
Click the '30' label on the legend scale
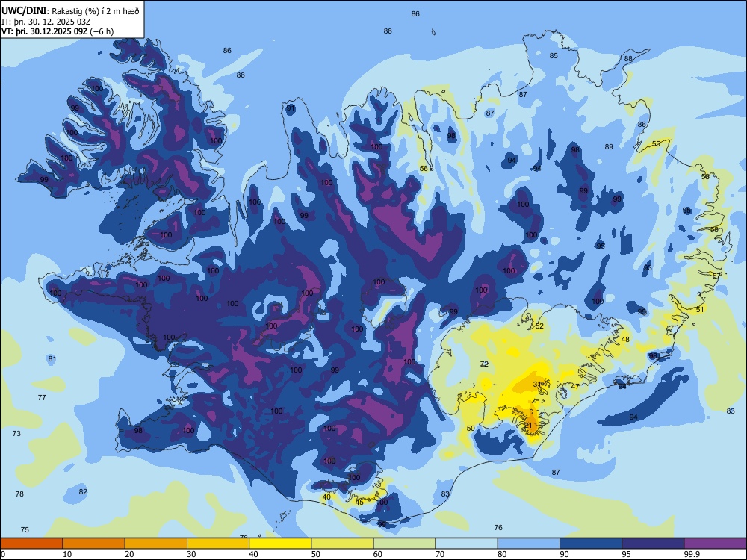191,554
